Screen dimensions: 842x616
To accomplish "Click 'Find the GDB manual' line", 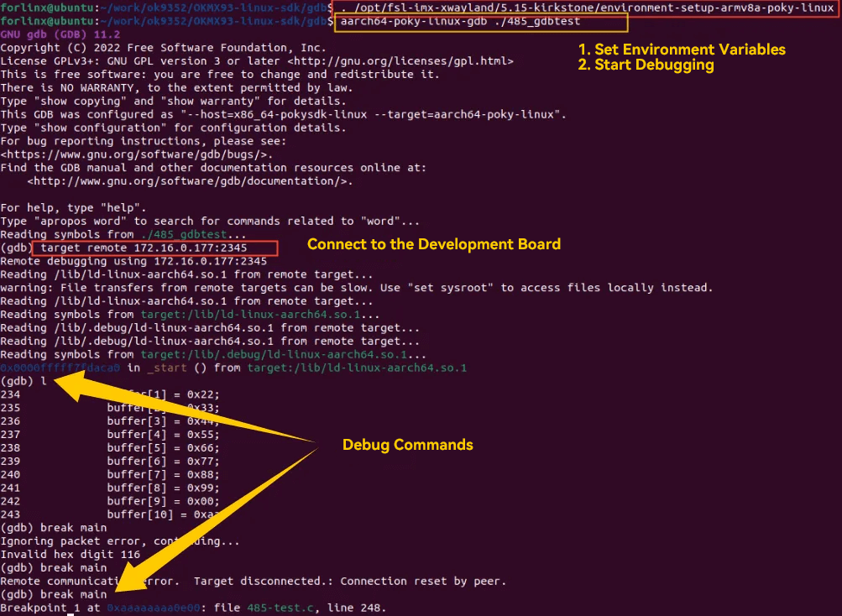I will pyautogui.click(x=213, y=168).
